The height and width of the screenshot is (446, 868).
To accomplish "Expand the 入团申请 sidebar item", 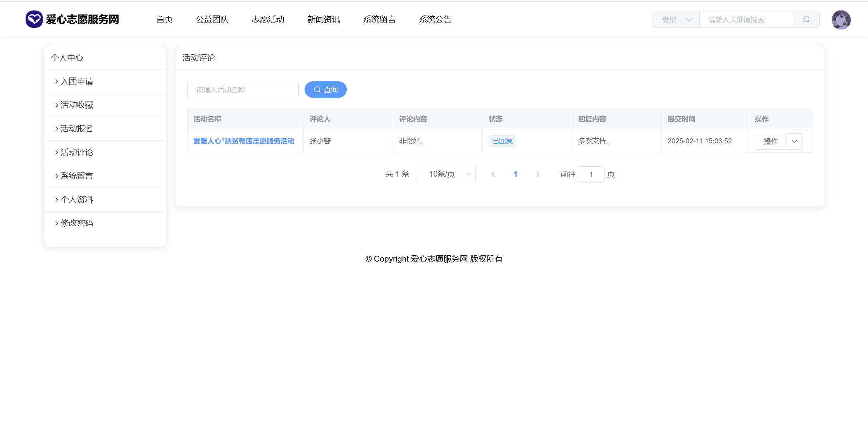I will tap(77, 81).
